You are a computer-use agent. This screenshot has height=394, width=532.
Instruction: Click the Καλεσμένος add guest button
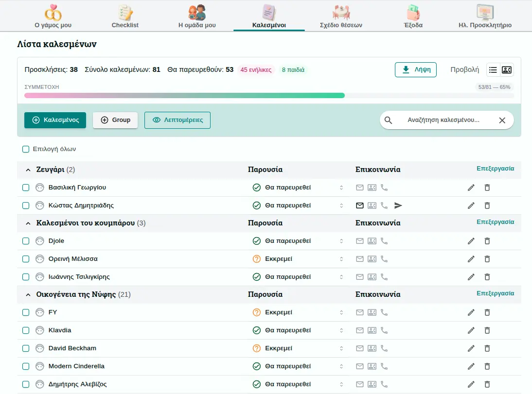pyautogui.click(x=55, y=120)
